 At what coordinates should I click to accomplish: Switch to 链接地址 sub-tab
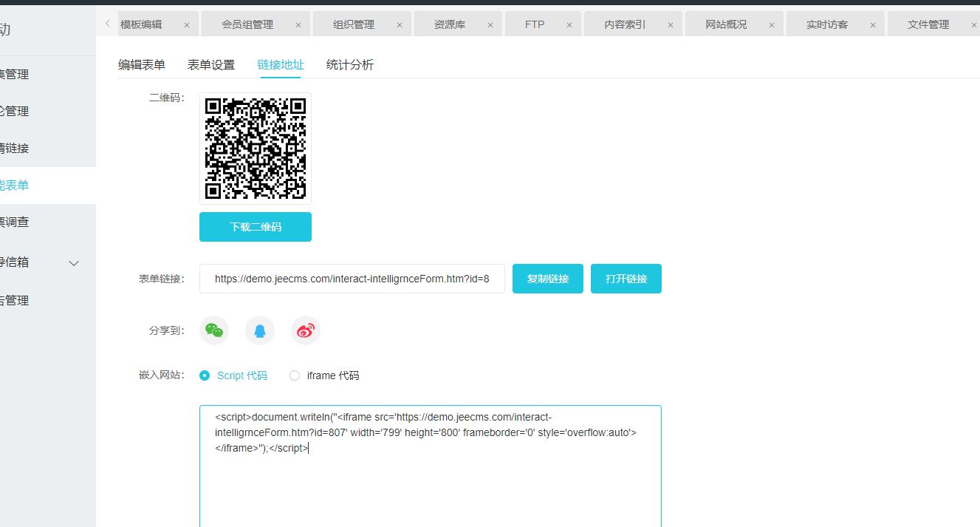pos(281,64)
